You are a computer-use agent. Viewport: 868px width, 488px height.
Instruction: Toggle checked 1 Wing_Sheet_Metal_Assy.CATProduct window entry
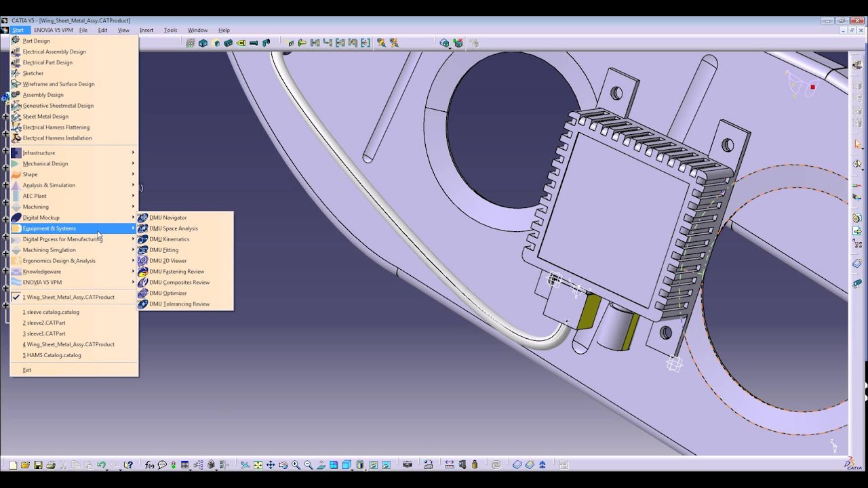[x=68, y=297]
